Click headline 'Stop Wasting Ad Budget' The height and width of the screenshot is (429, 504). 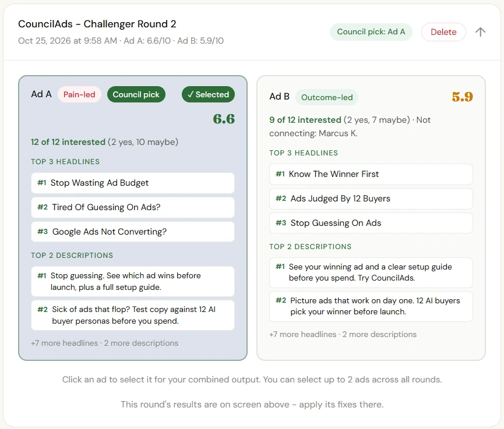pyautogui.click(x=133, y=183)
